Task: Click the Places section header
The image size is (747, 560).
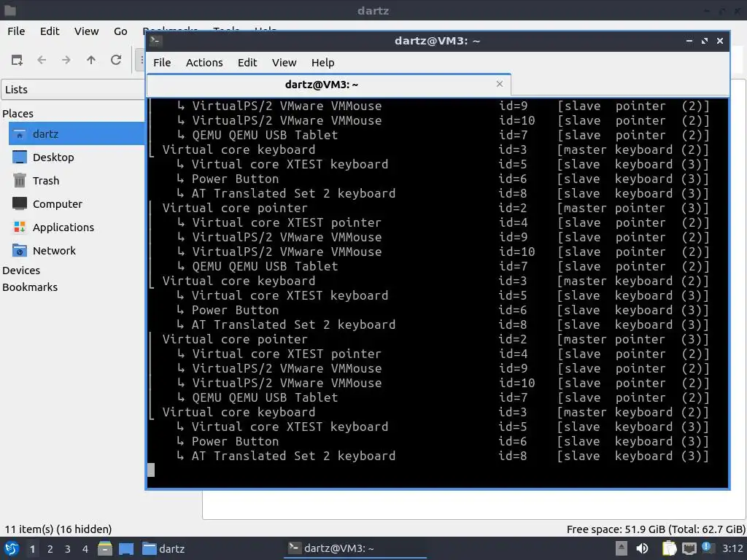Action: tap(18, 114)
